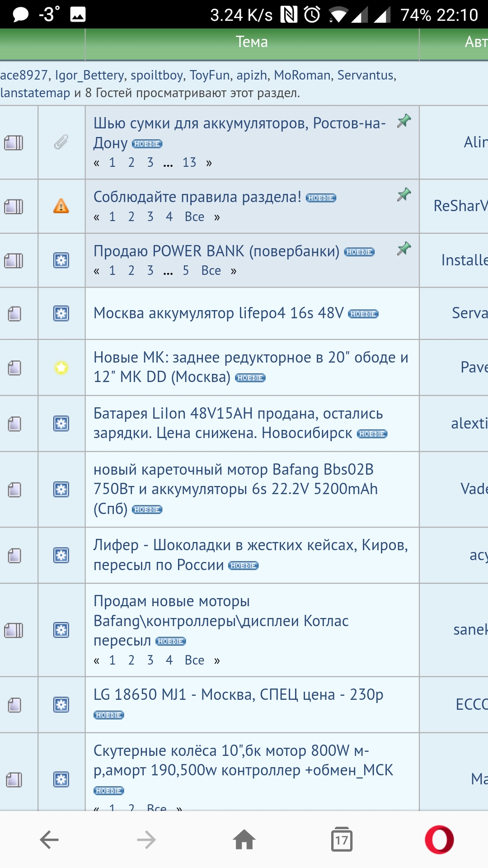Open topic Шью сумки для аккумуляторов
This screenshot has height=868, width=488.
click(239, 123)
